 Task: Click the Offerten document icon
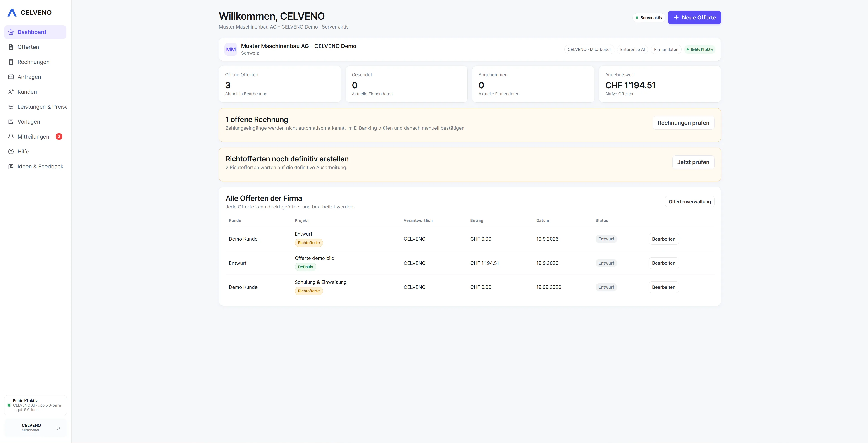[x=11, y=47]
